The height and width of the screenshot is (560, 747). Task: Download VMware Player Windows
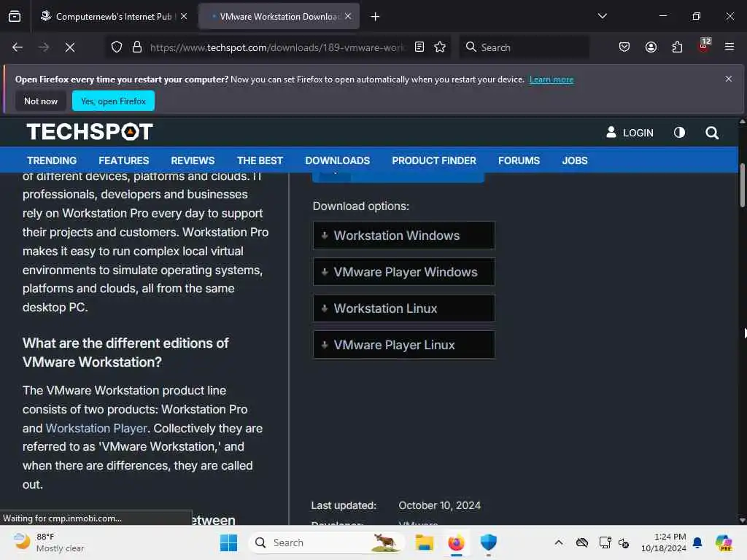404,272
